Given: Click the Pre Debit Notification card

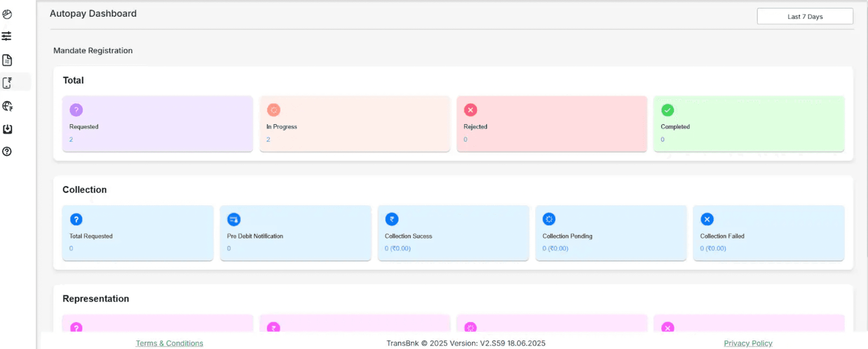Looking at the screenshot, I should (x=295, y=233).
